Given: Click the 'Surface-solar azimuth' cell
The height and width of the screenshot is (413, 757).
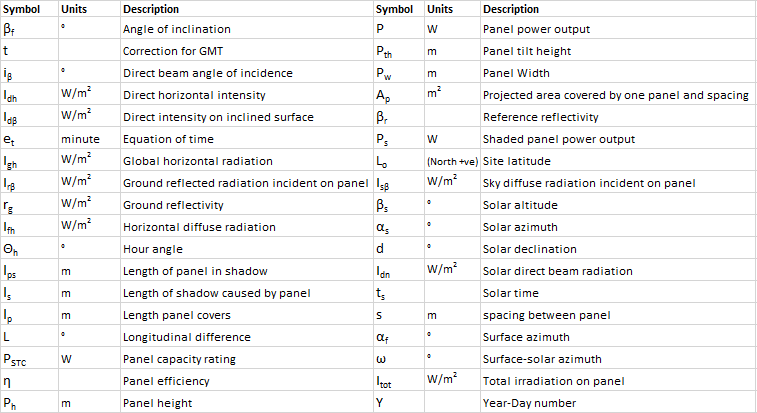Looking at the screenshot, I should [618, 359].
